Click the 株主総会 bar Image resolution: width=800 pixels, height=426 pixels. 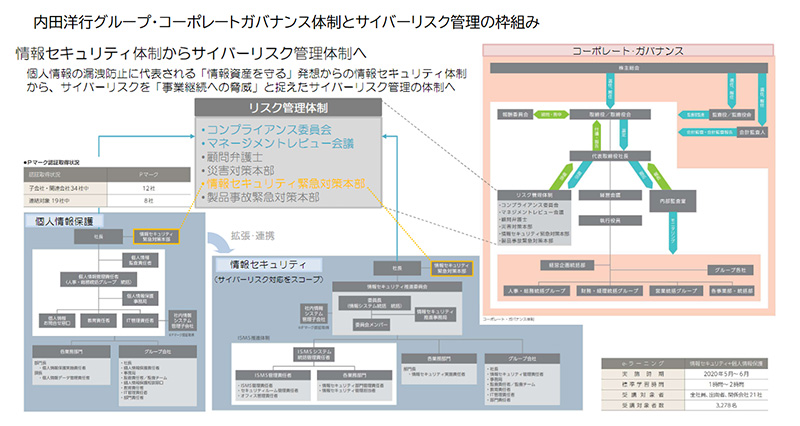tap(629, 68)
